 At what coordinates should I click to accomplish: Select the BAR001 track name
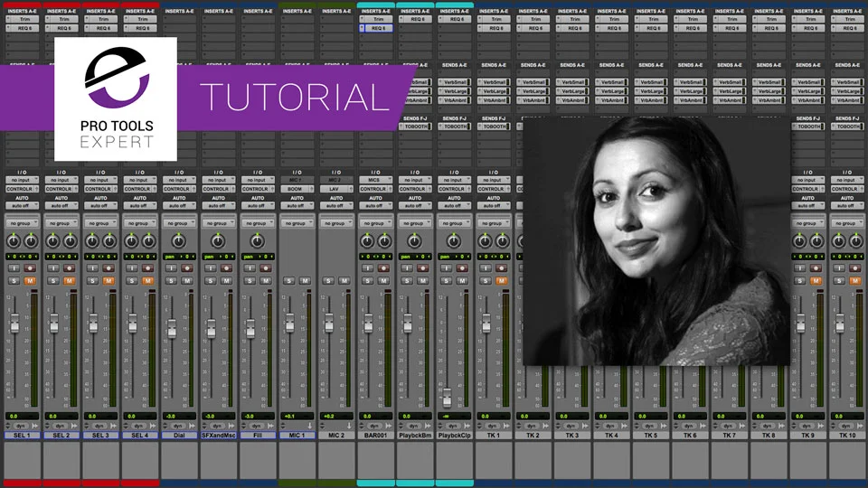pos(376,436)
